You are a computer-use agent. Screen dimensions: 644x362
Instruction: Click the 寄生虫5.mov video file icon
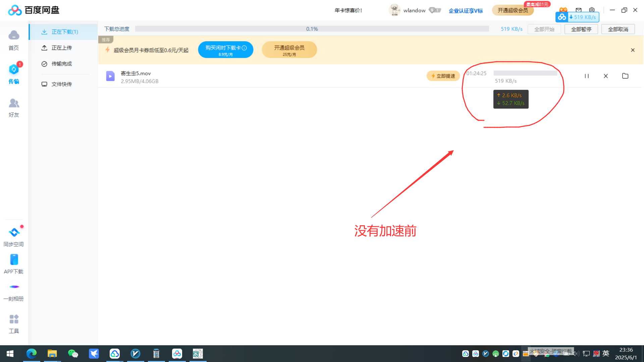click(110, 76)
